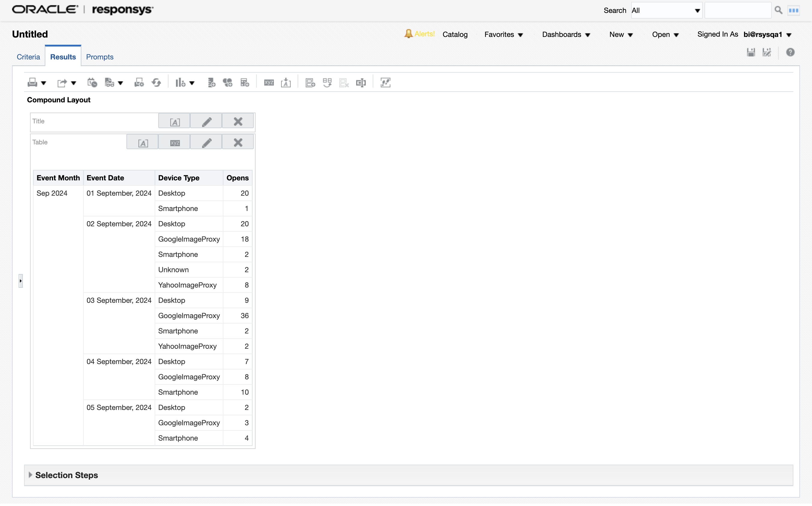Click the top search text field
This screenshot has height=506, width=812.
coord(738,11)
